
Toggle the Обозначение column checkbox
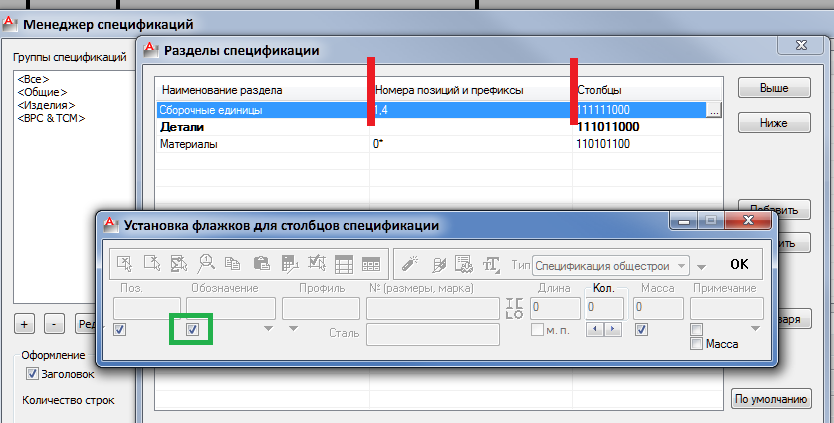(193, 329)
